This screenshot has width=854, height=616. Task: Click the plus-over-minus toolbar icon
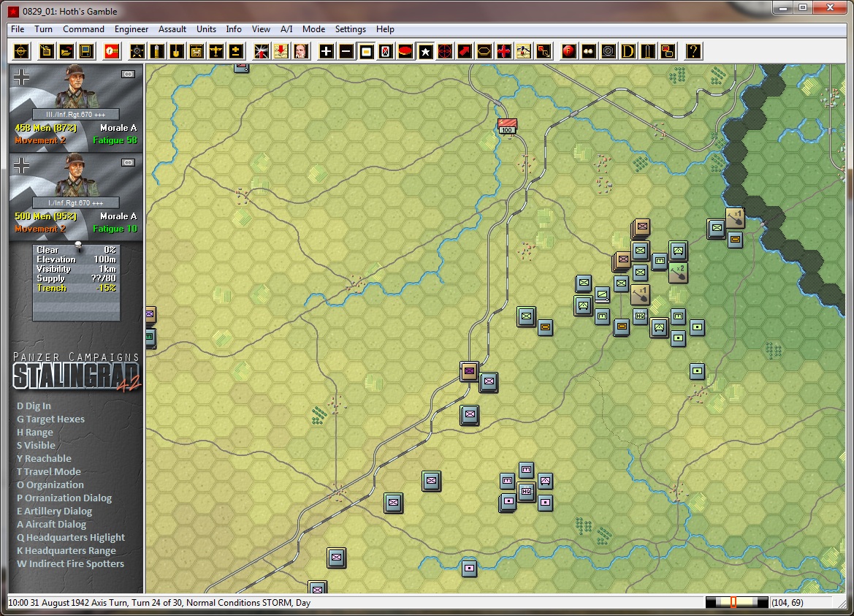click(x=236, y=51)
